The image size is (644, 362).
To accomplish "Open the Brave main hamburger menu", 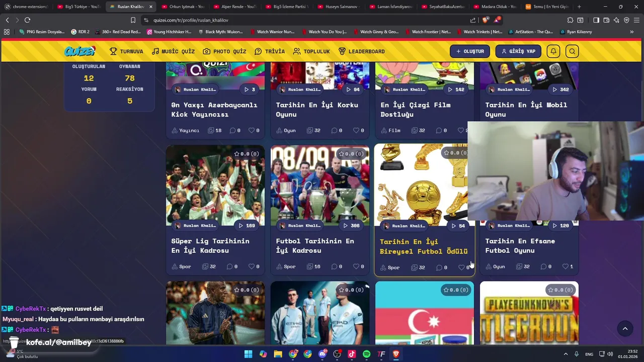I will [636, 20].
